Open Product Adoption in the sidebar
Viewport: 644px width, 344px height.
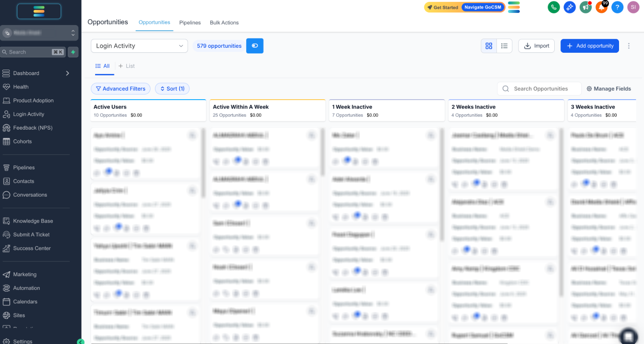[x=33, y=101]
